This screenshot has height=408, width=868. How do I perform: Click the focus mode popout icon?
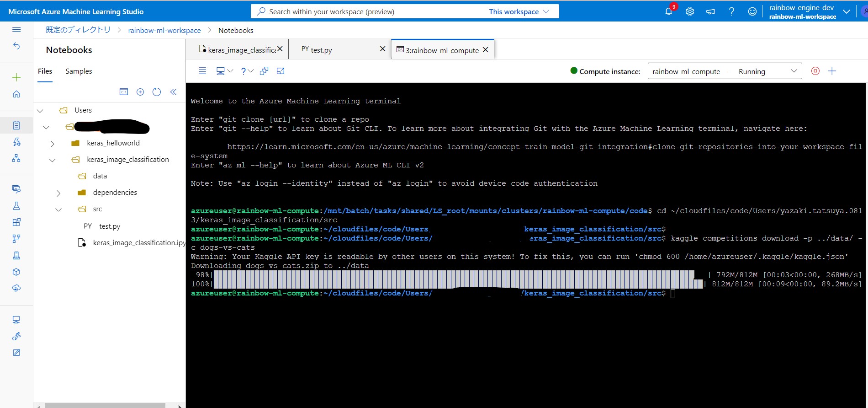point(281,71)
